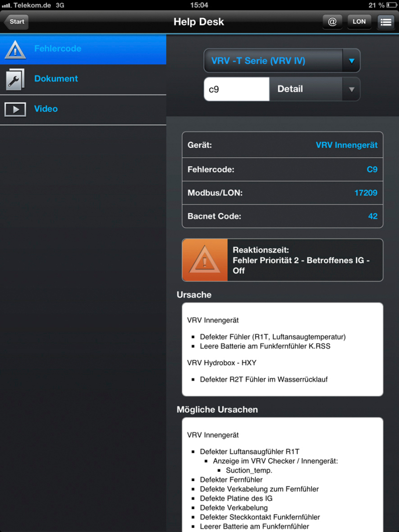
Task: Expand the Detail dropdown arrow
Action: coord(352,89)
